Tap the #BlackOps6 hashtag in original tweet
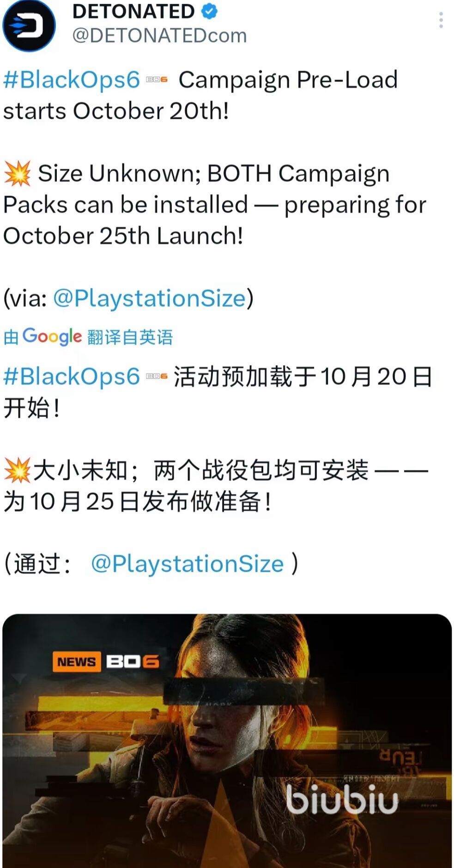 coord(72,80)
